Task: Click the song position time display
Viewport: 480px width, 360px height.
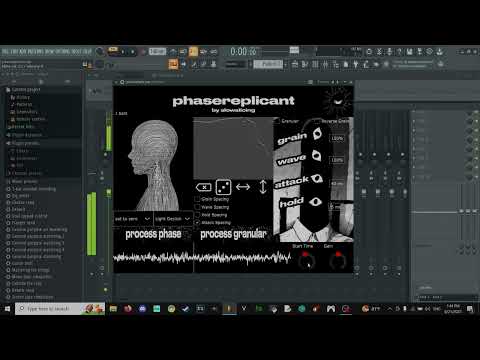Action: point(244,52)
